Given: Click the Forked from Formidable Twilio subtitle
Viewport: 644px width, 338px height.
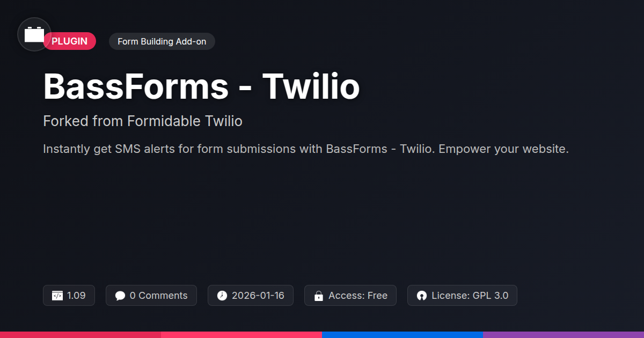Looking at the screenshot, I should click(143, 121).
